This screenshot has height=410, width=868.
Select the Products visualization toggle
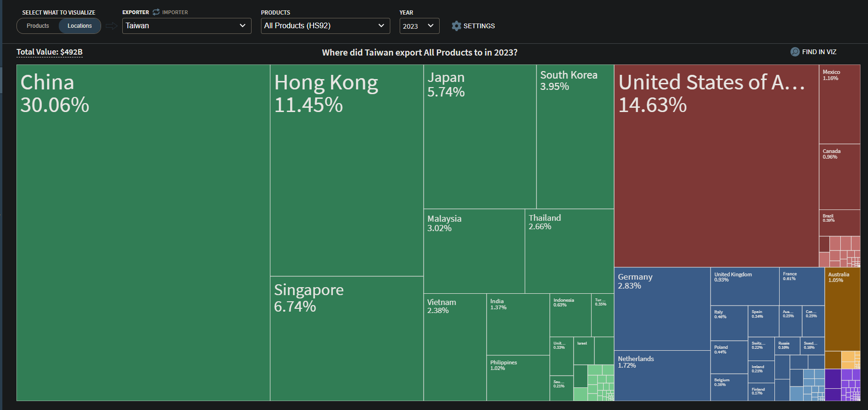click(38, 26)
